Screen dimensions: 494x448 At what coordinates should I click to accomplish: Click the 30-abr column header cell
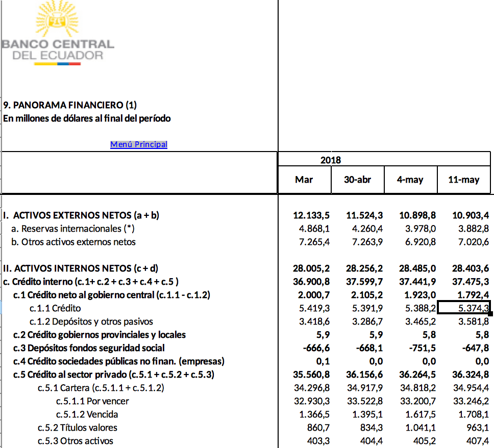pyautogui.click(x=357, y=180)
